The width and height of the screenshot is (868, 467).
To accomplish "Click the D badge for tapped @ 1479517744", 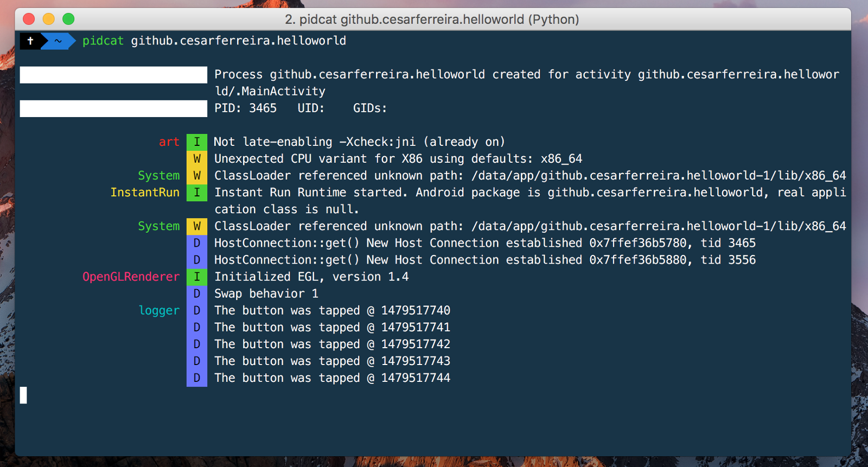I will point(197,378).
